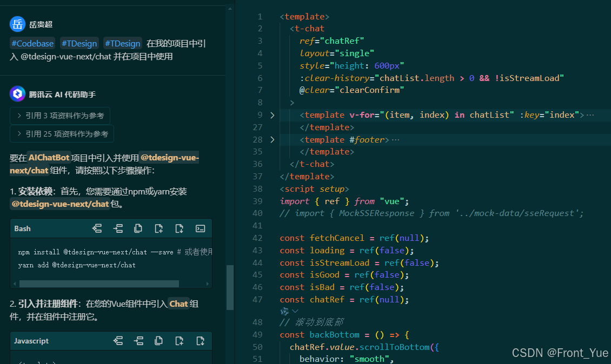
Task: Click the save-to-file icon in the Javascript block
Action: pyautogui.click(x=200, y=341)
